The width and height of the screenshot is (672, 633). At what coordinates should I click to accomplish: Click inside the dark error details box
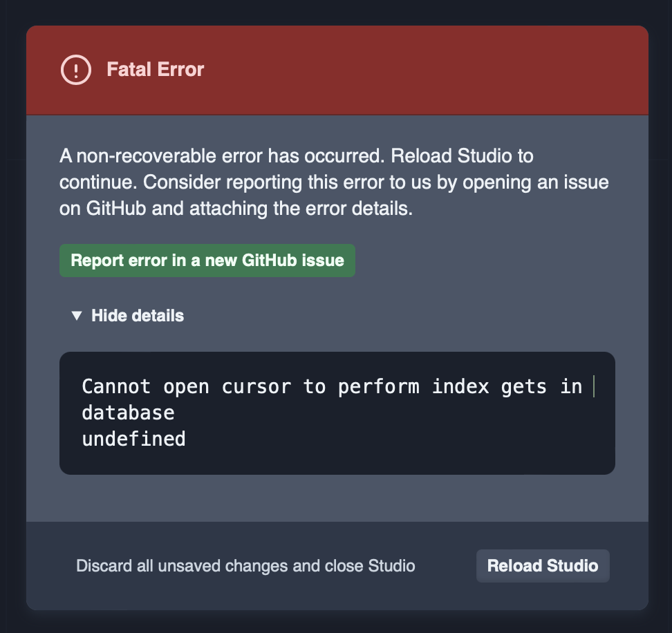click(337, 413)
